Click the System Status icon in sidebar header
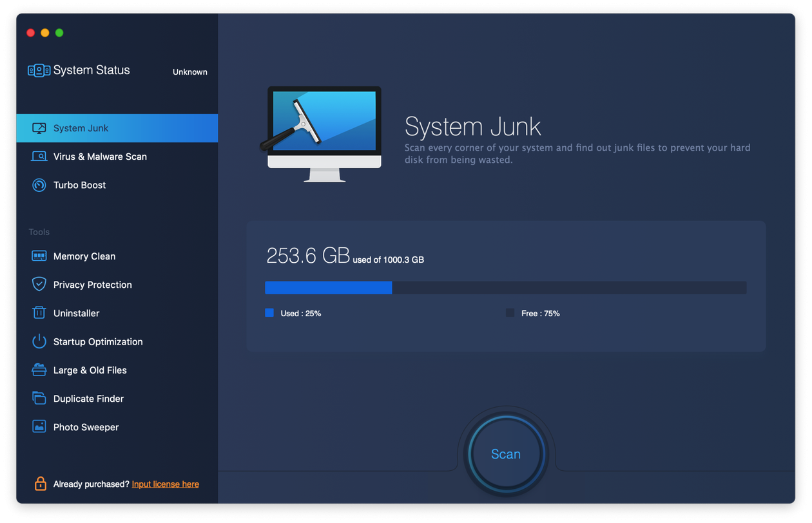This screenshot has width=812, height=523. coord(39,70)
